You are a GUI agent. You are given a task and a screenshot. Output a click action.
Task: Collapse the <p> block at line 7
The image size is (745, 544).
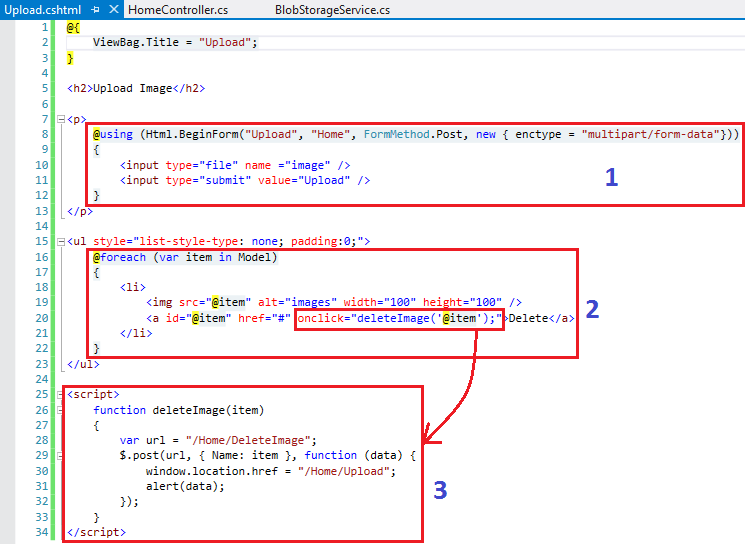(61, 119)
